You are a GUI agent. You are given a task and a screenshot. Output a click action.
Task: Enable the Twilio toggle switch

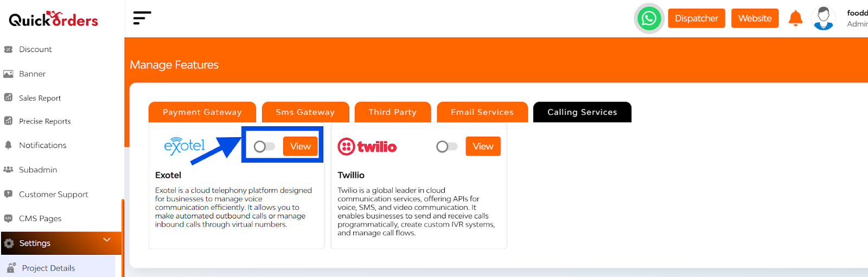click(447, 146)
